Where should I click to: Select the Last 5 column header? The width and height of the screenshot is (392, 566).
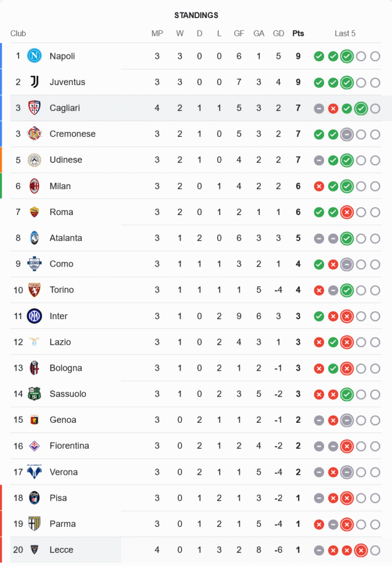[345, 33]
